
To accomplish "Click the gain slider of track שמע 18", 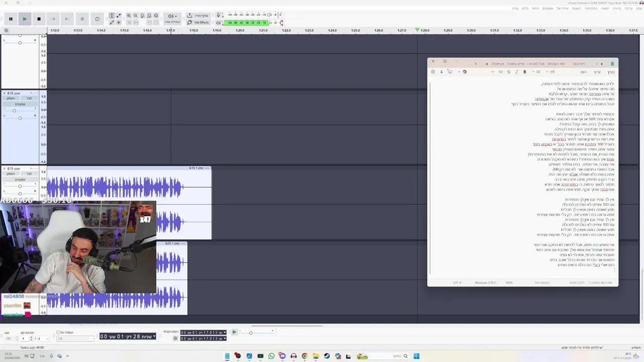I will click(x=14, y=111).
